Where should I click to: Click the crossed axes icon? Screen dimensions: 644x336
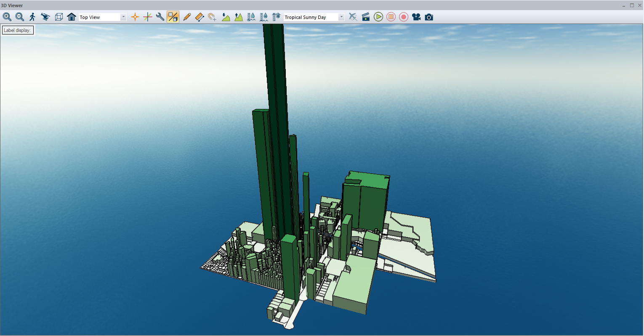pyautogui.click(x=148, y=17)
